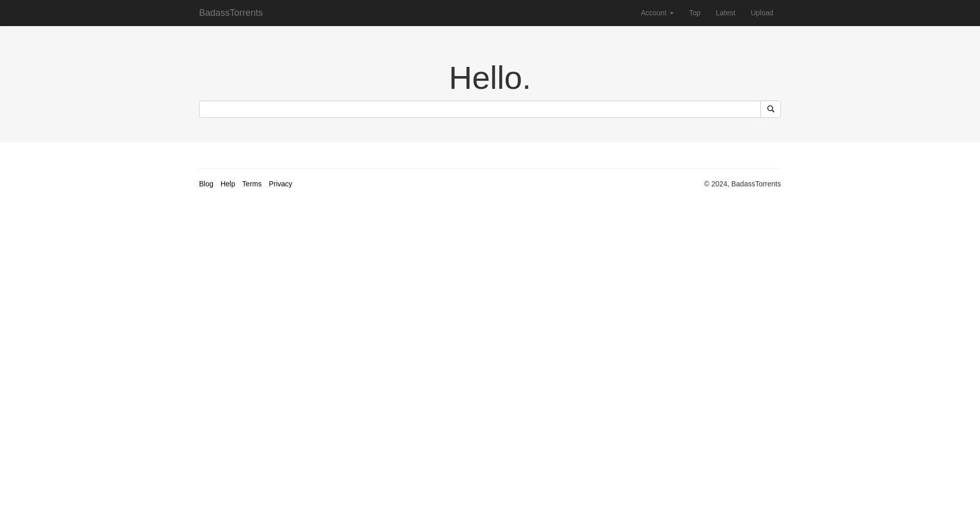Screen dimensions: 980x507
Task: Select Upload in the navigation bar
Action: 762,13
